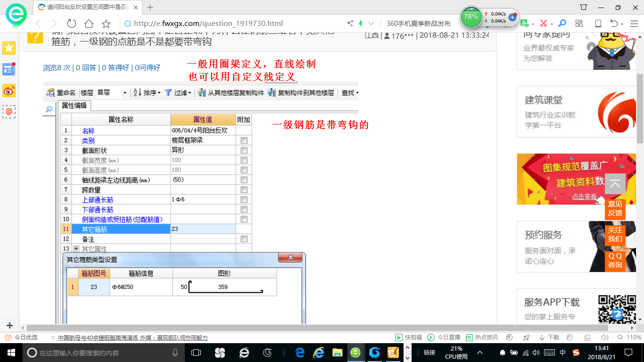Click the back-to-top arrow button
This screenshot has height=362, width=644.
(615, 184)
